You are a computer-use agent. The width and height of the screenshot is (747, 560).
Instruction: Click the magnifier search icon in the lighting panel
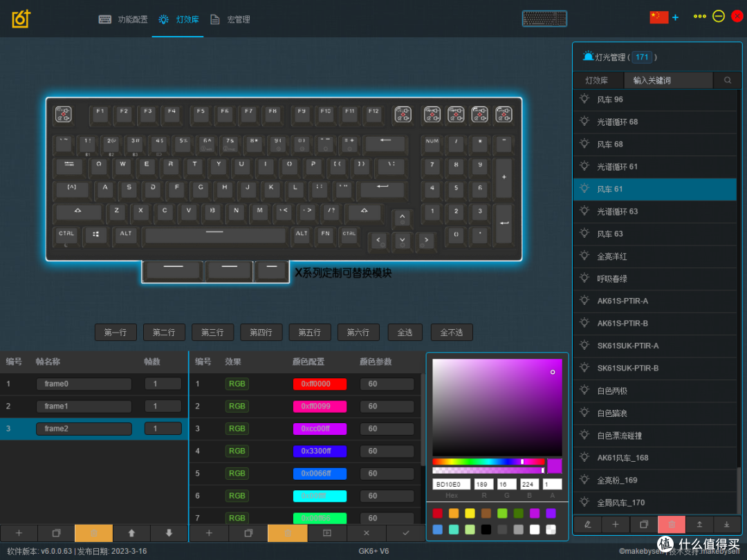tap(728, 80)
